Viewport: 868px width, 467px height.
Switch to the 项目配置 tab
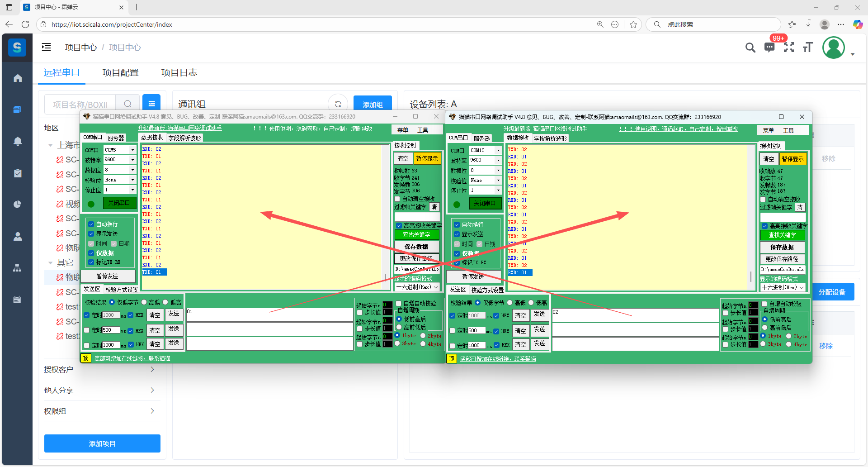[120, 72]
